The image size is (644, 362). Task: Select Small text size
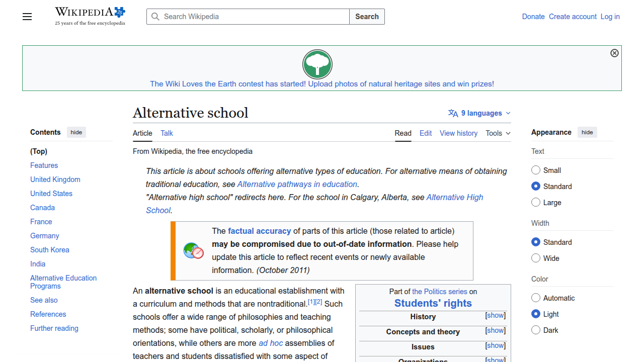tap(536, 170)
